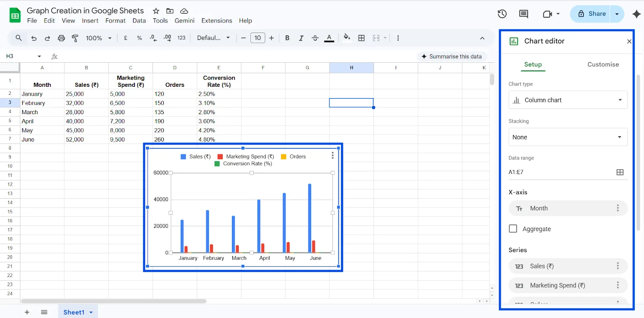Undo the last action
This screenshot has height=318, width=644.
(x=34, y=38)
